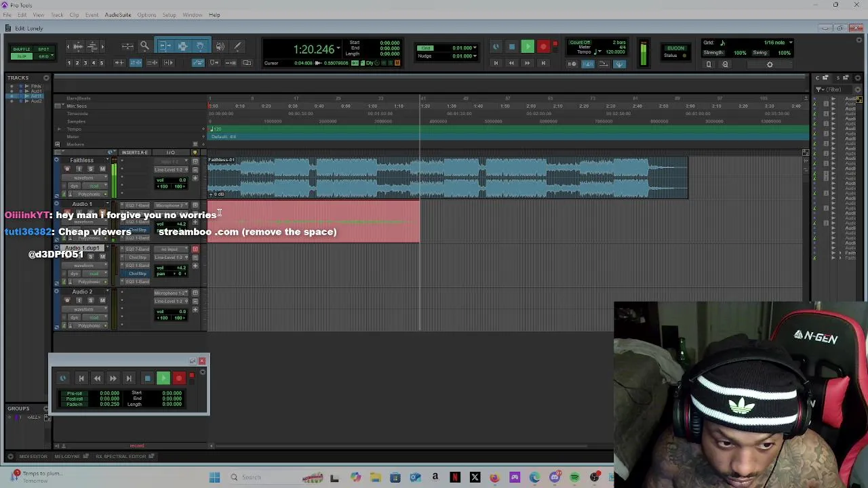Select the Selector tool

point(182,46)
